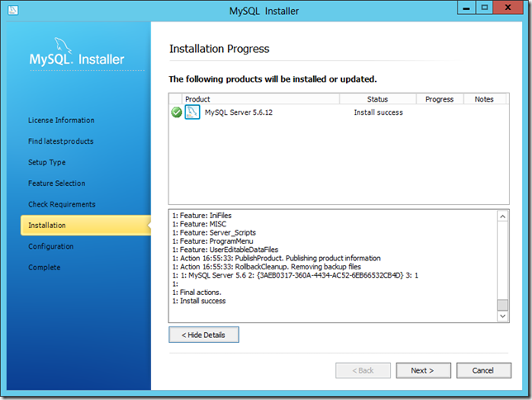
Task: Click the MySQL Installer dolphin logo
Action: pos(63,45)
